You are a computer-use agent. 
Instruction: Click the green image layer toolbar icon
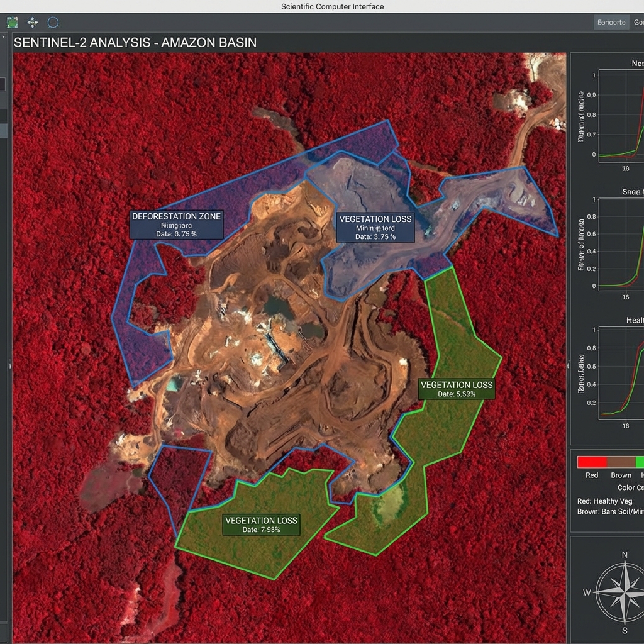pos(13,23)
